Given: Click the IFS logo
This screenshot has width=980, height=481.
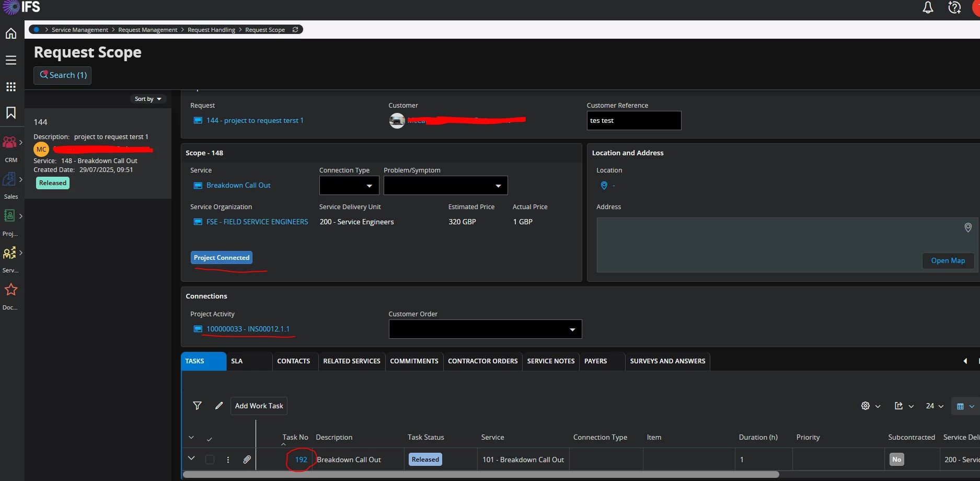Looking at the screenshot, I should tap(21, 7).
